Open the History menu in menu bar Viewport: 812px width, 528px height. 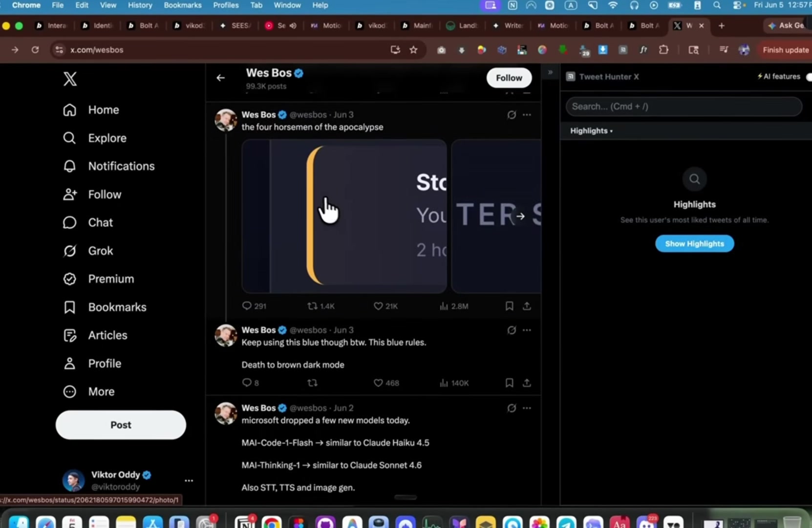(x=140, y=5)
